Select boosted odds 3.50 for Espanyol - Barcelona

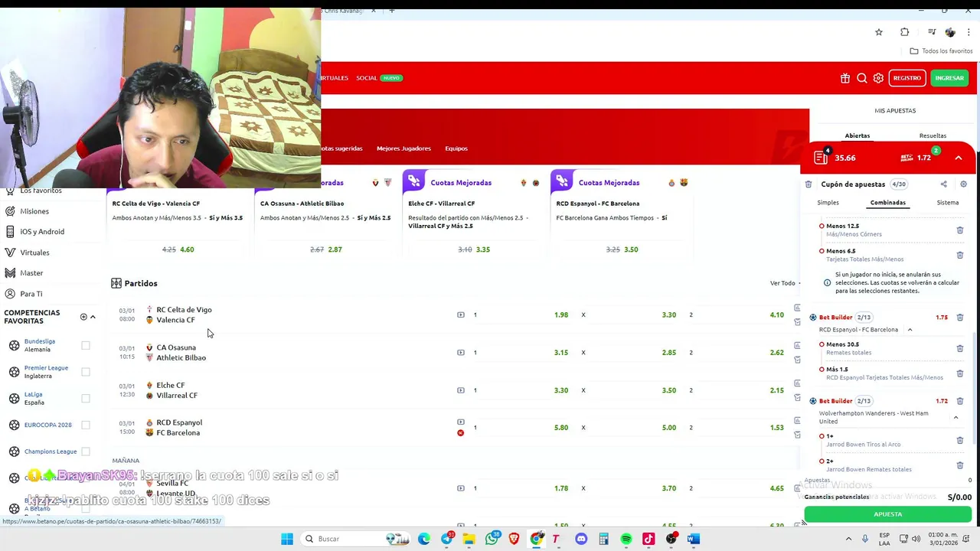point(631,249)
